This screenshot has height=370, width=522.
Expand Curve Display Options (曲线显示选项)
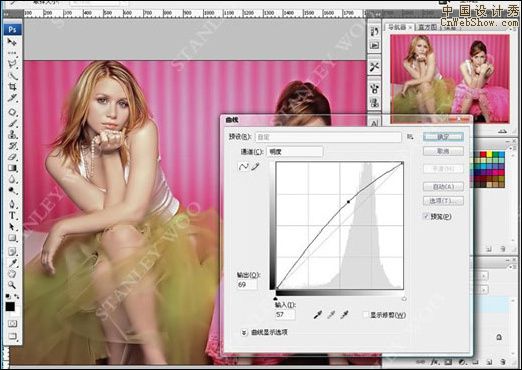click(x=244, y=332)
